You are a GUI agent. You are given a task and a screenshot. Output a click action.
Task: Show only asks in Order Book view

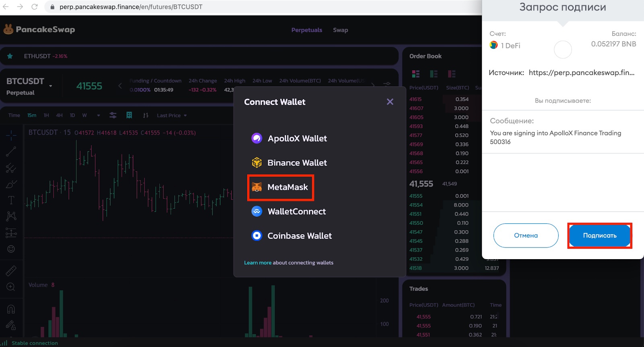point(452,74)
